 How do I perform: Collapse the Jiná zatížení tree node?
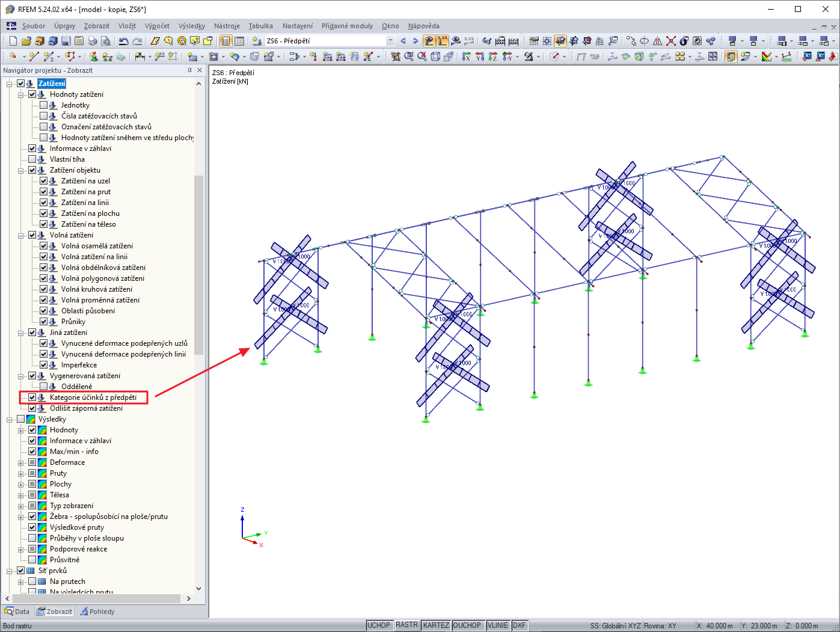tap(21, 333)
